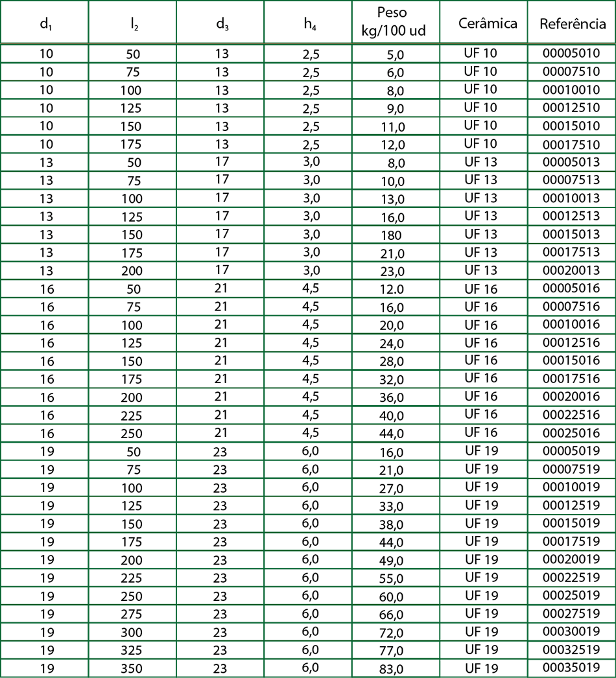Click length value 300
Image resolution: width=616 pixels, height=678 pixels.
(132, 633)
